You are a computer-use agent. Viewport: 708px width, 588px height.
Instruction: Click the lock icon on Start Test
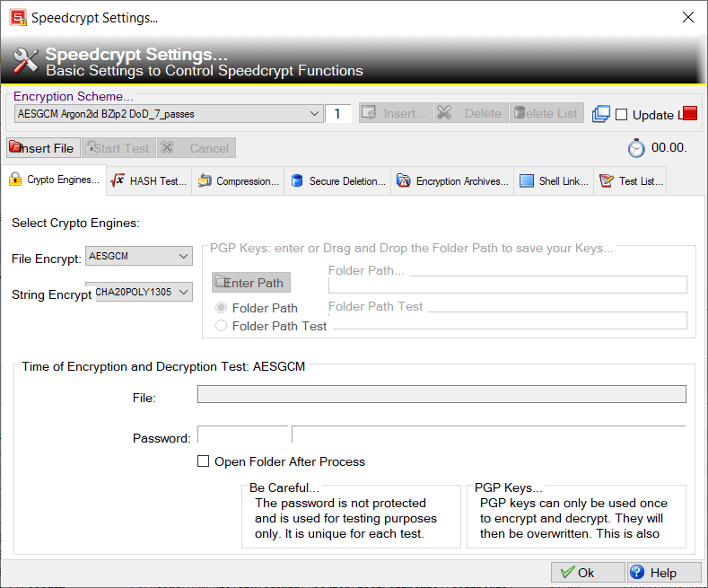(x=91, y=146)
